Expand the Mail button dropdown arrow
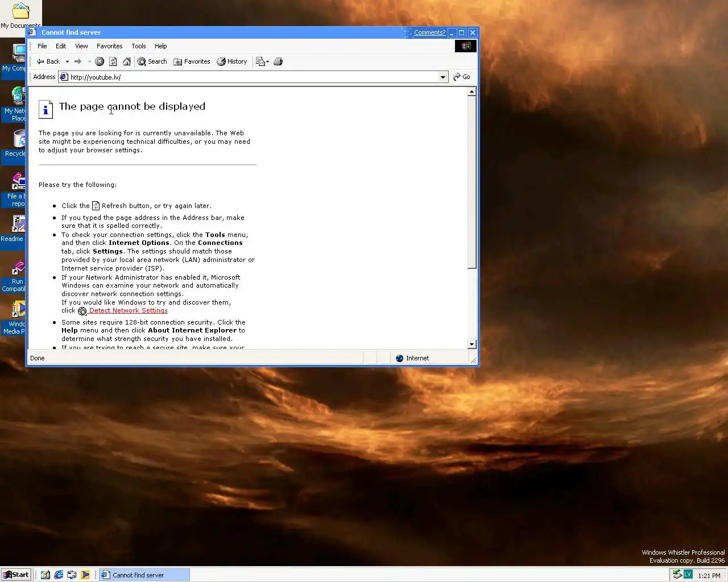 click(x=268, y=61)
